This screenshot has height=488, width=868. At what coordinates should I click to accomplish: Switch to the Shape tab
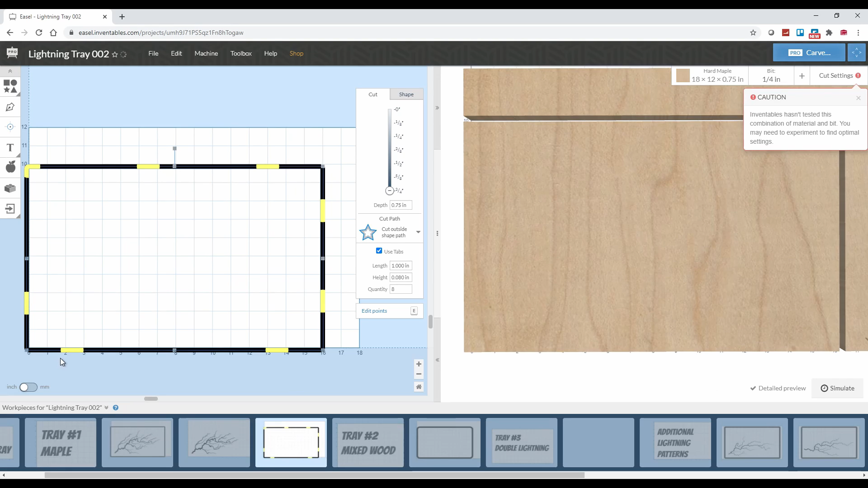click(406, 94)
